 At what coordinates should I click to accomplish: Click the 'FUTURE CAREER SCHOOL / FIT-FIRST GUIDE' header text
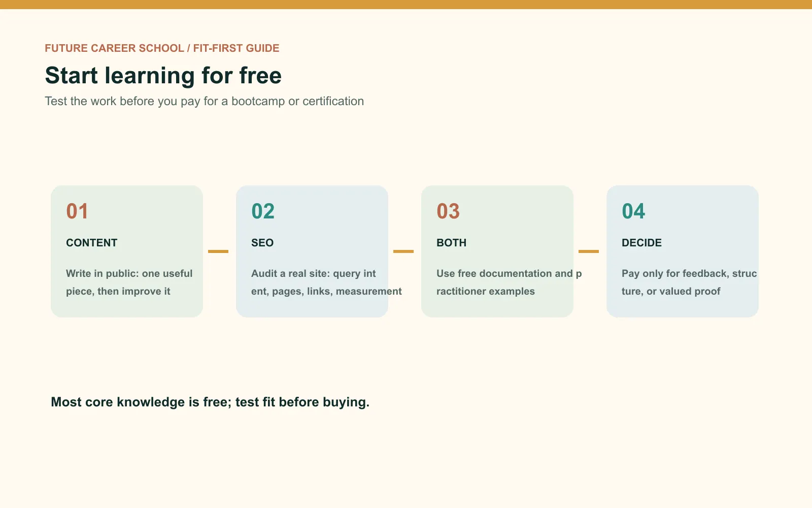coord(162,48)
